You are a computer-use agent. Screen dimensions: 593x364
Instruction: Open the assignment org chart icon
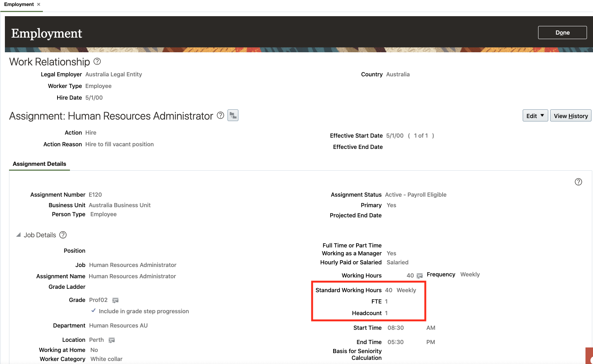[x=233, y=115]
